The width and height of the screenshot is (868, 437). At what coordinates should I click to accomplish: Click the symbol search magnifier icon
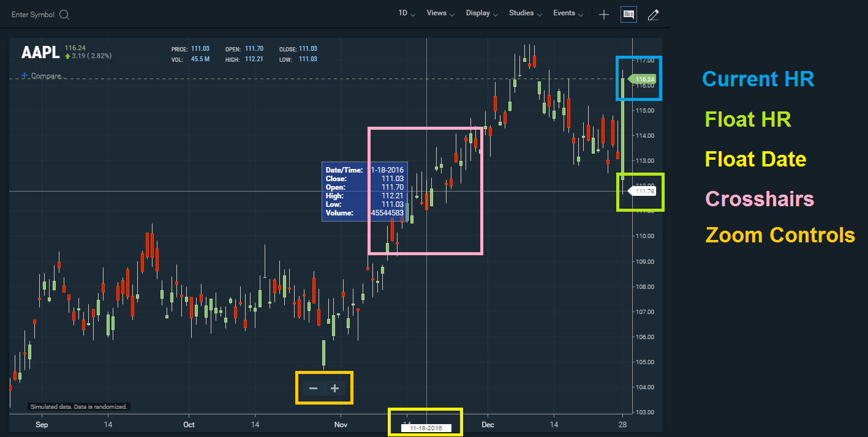click(x=64, y=15)
